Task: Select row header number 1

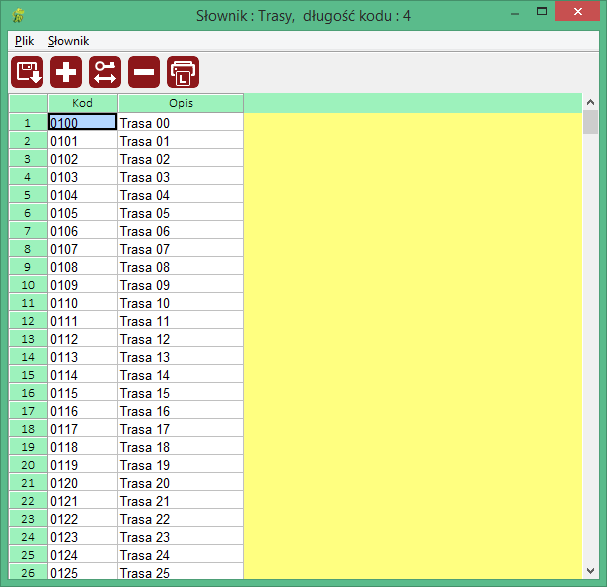Action: 28,123
